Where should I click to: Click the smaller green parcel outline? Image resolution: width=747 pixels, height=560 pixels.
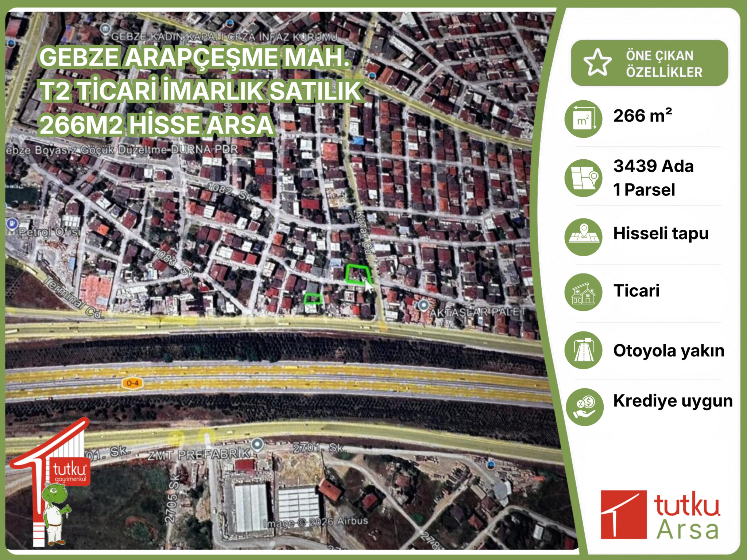coord(313,299)
